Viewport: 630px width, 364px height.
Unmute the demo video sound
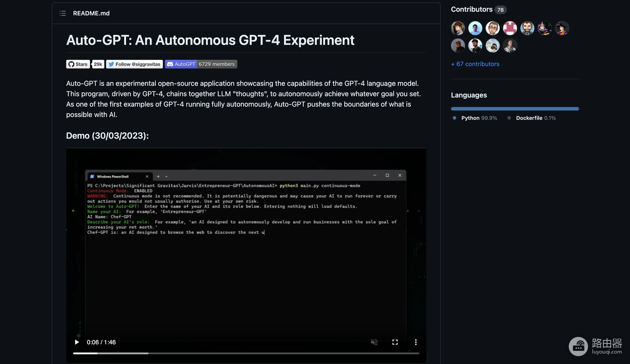coord(374,342)
